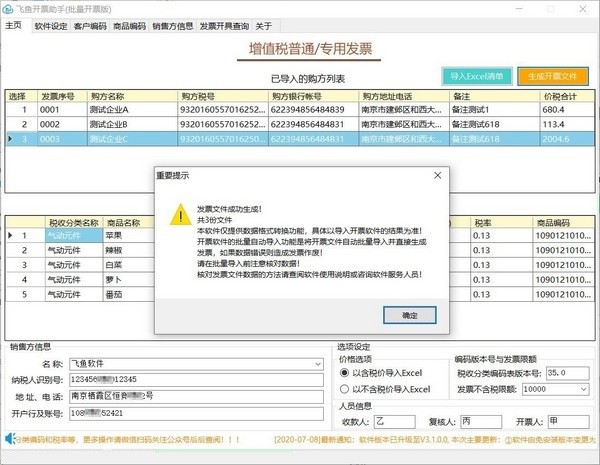Open the 销售方信息 tab
The image size is (600, 465).
[x=173, y=26]
